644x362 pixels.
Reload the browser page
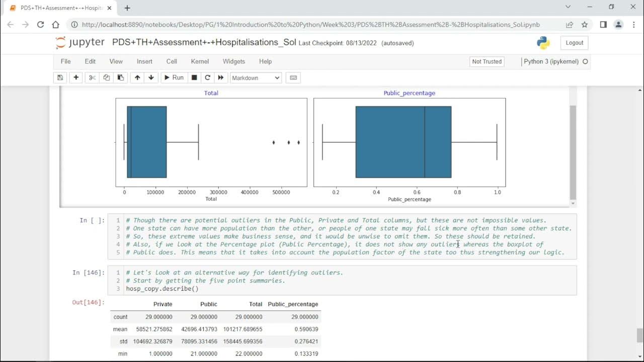click(41, 25)
